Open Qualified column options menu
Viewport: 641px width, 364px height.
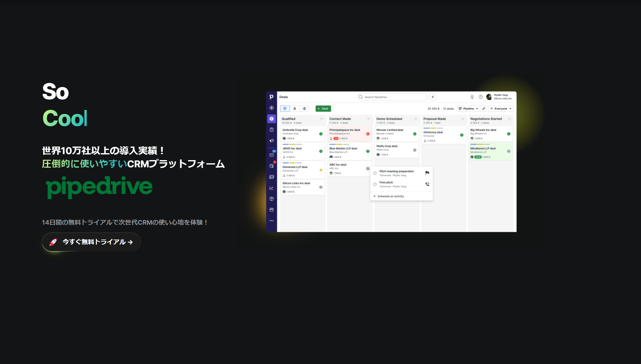(x=321, y=119)
